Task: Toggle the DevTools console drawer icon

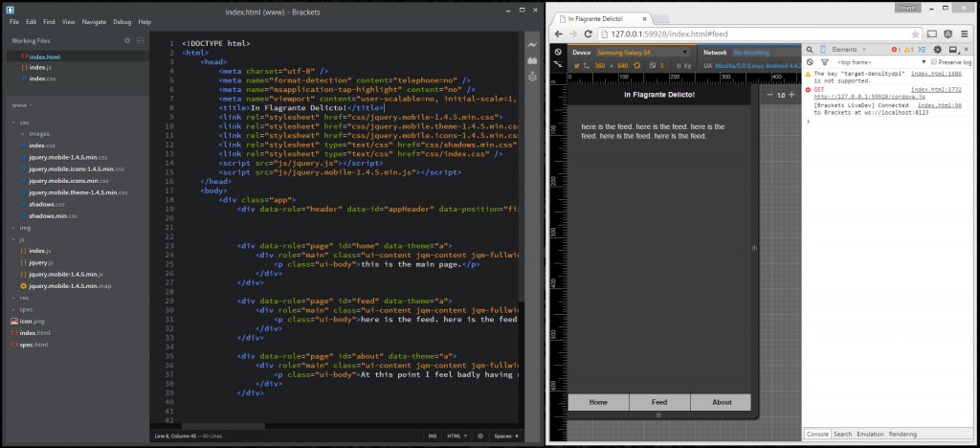Action: pyautogui.click(x=922, y=50)
